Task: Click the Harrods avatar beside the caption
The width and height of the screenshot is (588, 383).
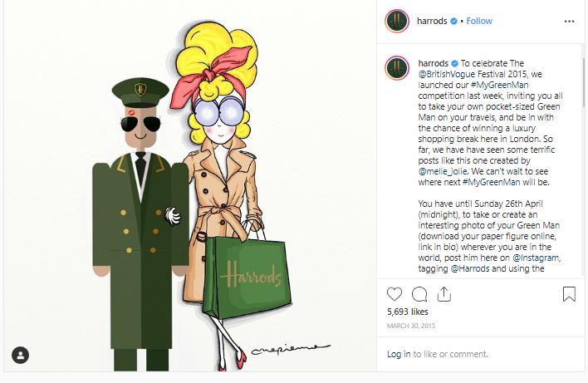Action: tap(397, 68)
